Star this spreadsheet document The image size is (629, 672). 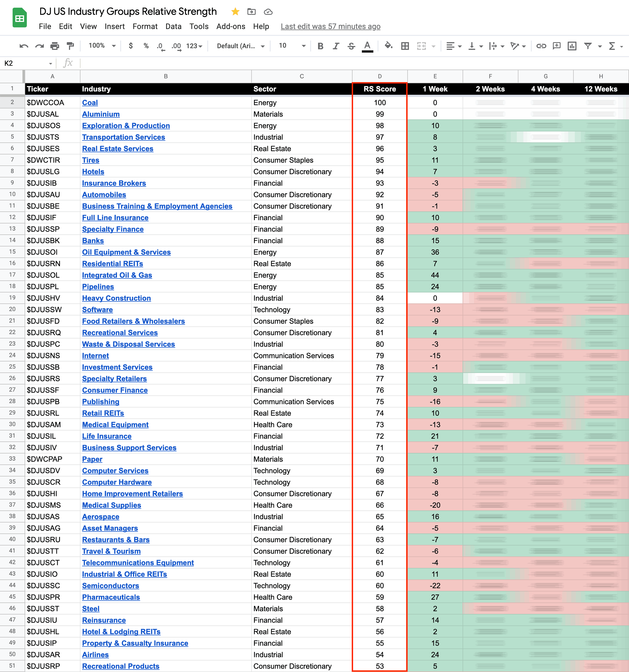pyautogui.click(x=235, y=12)
